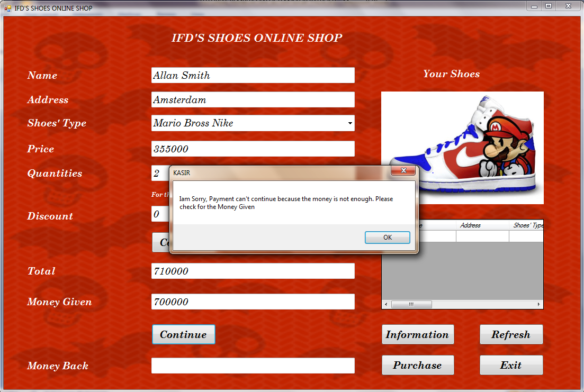Click the Total field showing 710000
Viewport: 584px width, 392px height.
(253, 271)
